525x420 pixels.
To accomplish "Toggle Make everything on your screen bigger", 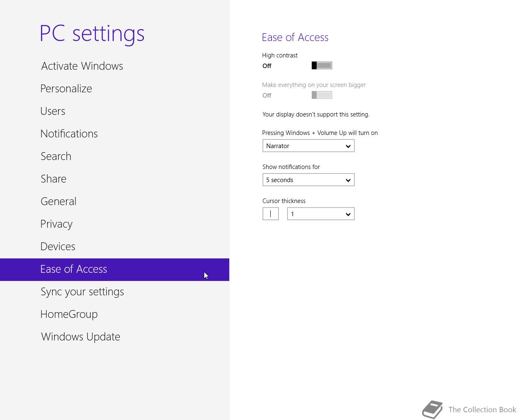I will click(322, 95).
